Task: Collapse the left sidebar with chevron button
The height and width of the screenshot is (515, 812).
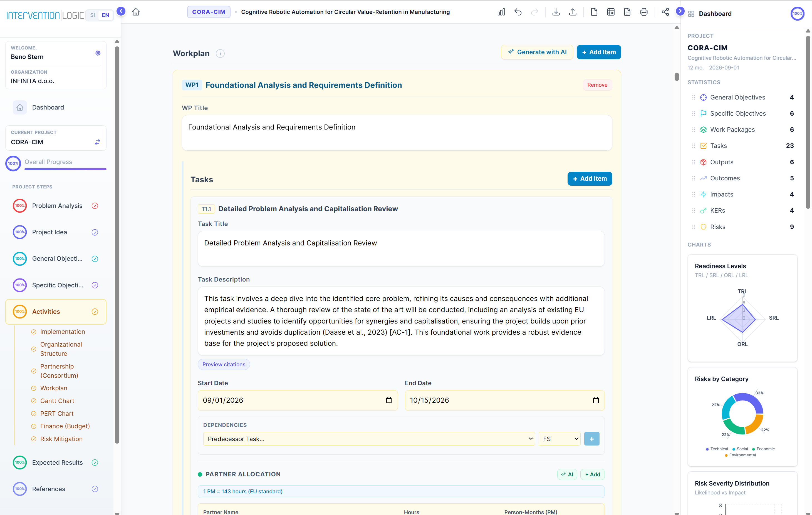Action: pos(121,11)
